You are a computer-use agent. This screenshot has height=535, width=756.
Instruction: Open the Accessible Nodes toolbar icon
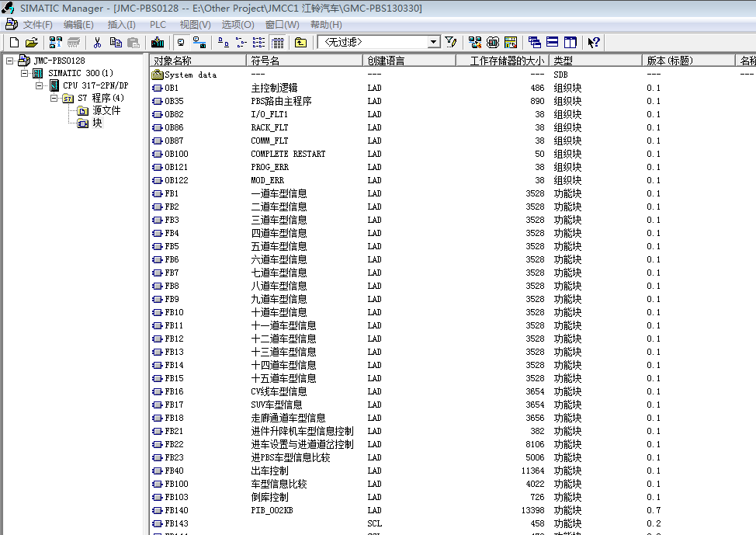[x=55, y=43]
